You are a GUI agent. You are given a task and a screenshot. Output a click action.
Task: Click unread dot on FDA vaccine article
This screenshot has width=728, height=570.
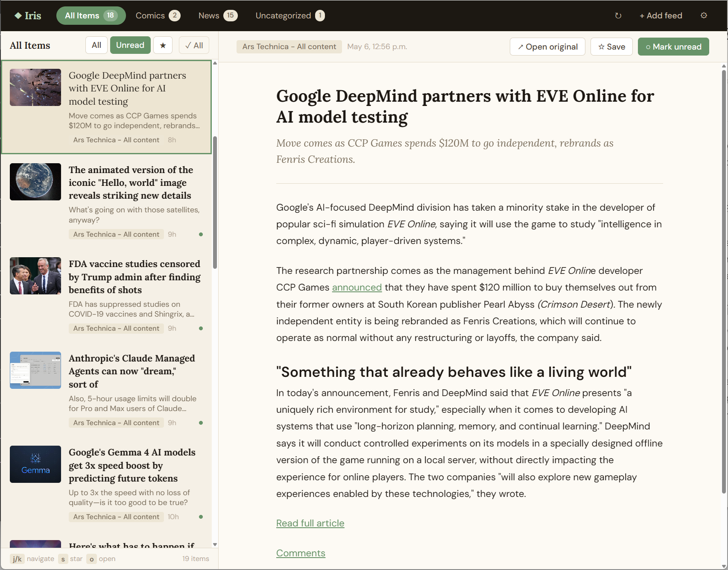pyautogui.click(x=201, y=328)
